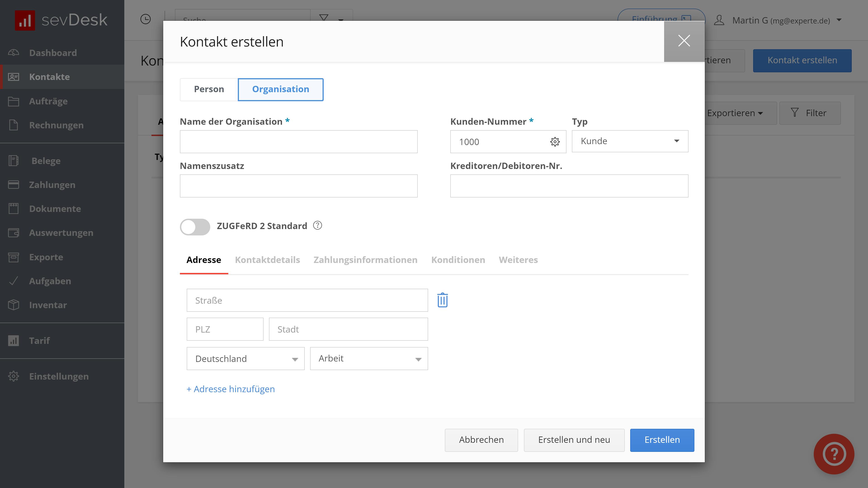868x488 pixels.
Task: Open the red help bubble icon
Action: 834,454
